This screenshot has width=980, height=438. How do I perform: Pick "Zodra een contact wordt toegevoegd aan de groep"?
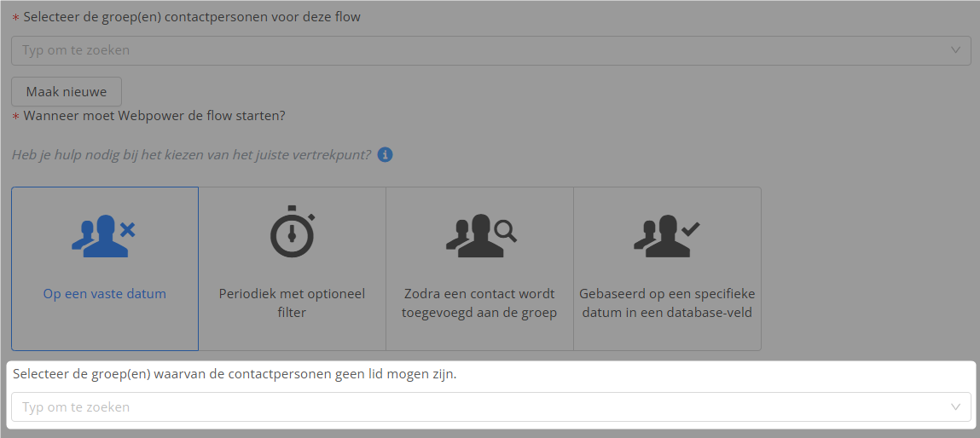479,303
